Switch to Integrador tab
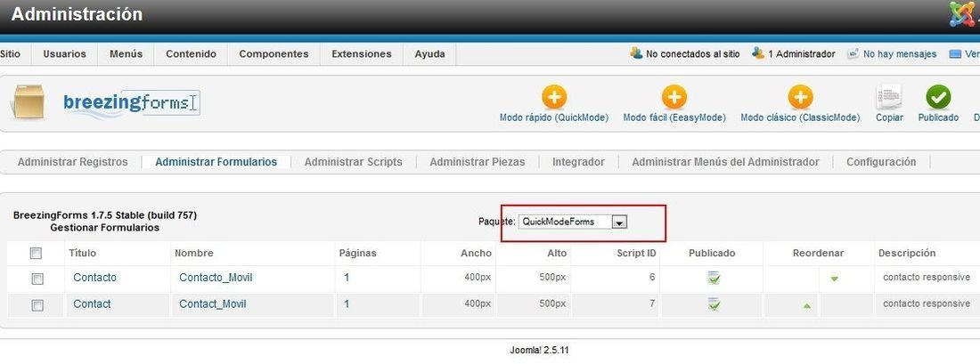The height and width of the screenshot is (364, 980). (578, 162)
